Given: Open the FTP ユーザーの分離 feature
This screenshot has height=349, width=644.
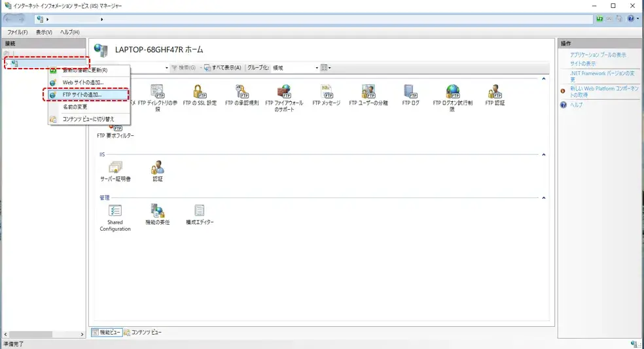Looking at the screenshot, I should [x=368, y=91].
